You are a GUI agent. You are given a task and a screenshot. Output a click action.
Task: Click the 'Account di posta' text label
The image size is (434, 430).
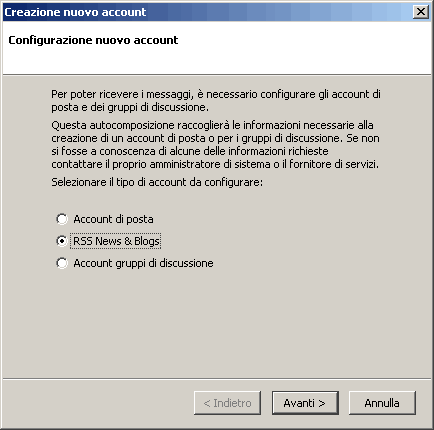coord(113,219)
